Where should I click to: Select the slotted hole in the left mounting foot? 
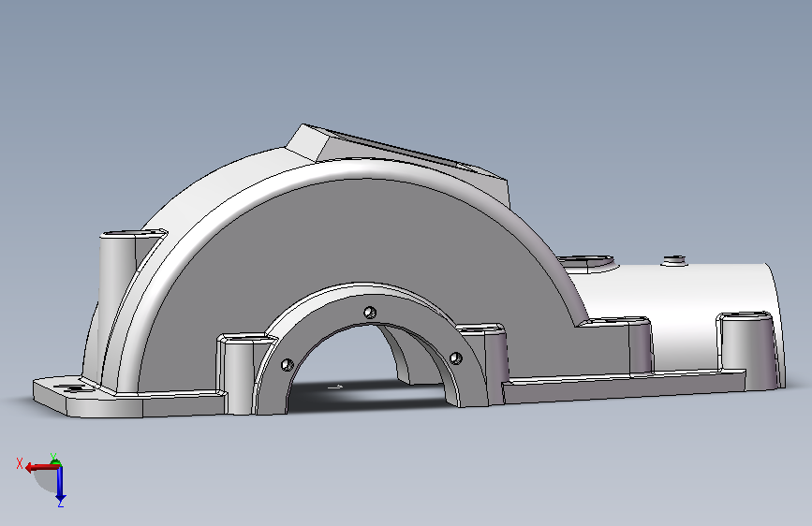(68, 388)
